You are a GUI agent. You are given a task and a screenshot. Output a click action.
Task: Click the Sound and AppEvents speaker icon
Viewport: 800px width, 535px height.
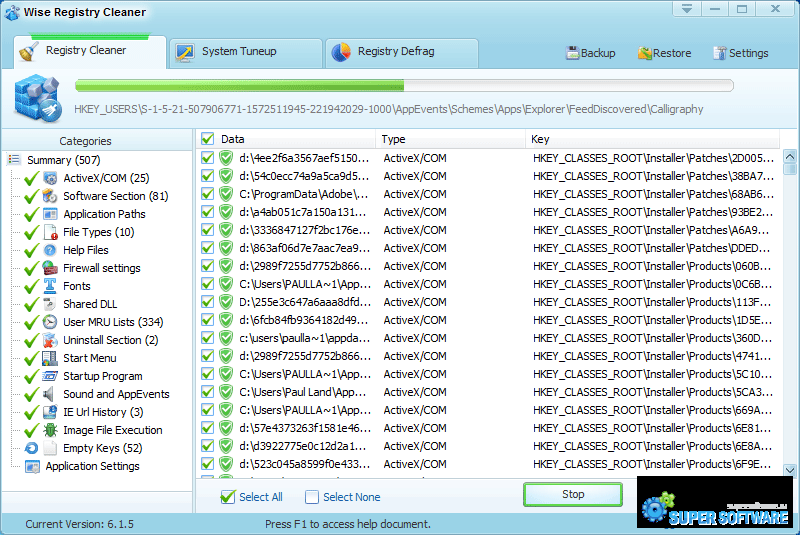[x=50, y=394]
